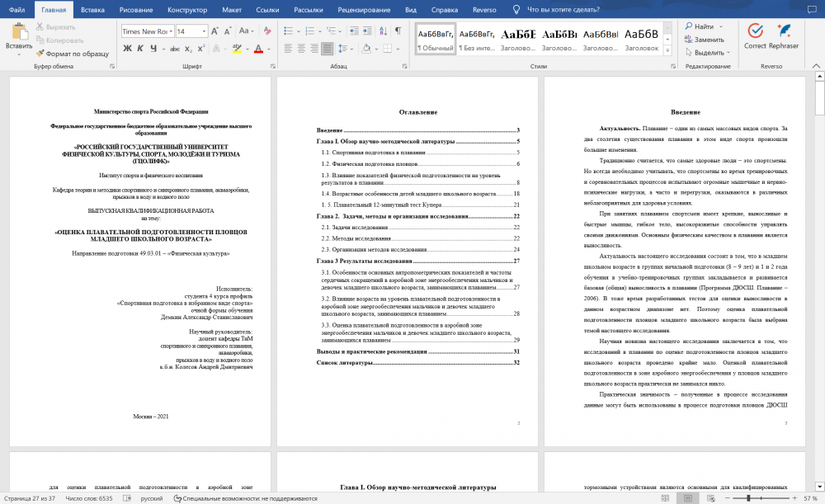Open the Вставка tab
The height and width of the screenshot is (504, 825).
[x=92, y=9]
